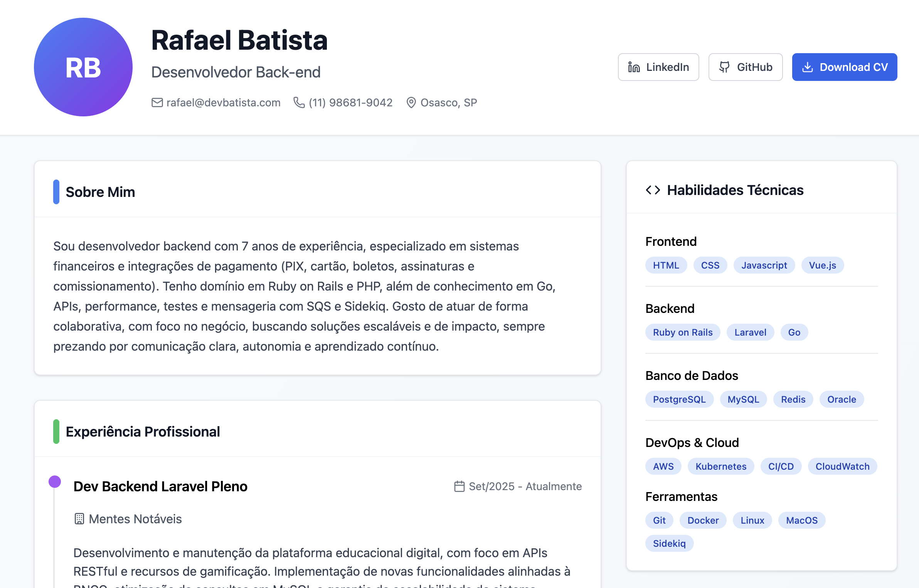The height and width of the screenshot is (588, 919).
Task: Select the Ruby on Rails skill tag
Action: [682, 332]
